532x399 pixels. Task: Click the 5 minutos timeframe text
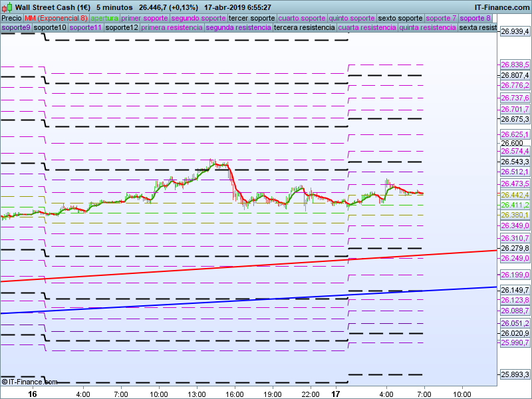click(x=114, y=7)
